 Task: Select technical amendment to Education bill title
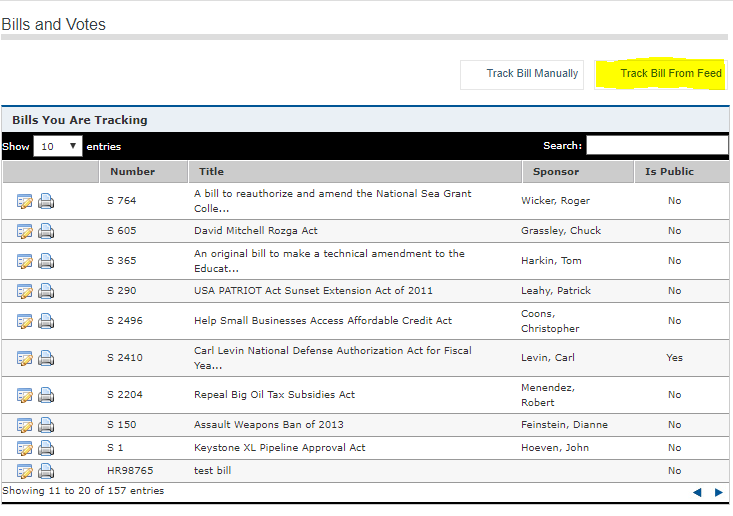click(330, 261)
